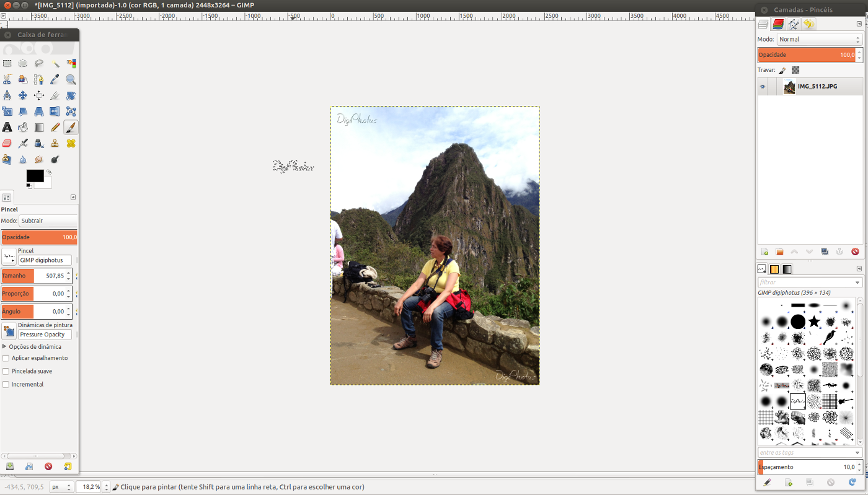
Task: Open tool options tab configuration menu arrow
Action: click(x=73, y=198)
